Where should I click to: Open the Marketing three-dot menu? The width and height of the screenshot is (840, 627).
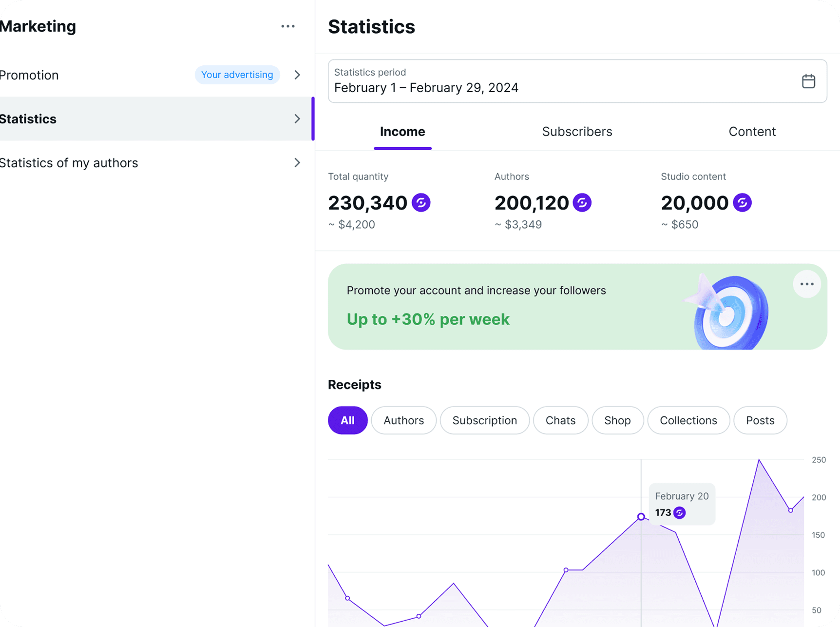tap(288, 26)
